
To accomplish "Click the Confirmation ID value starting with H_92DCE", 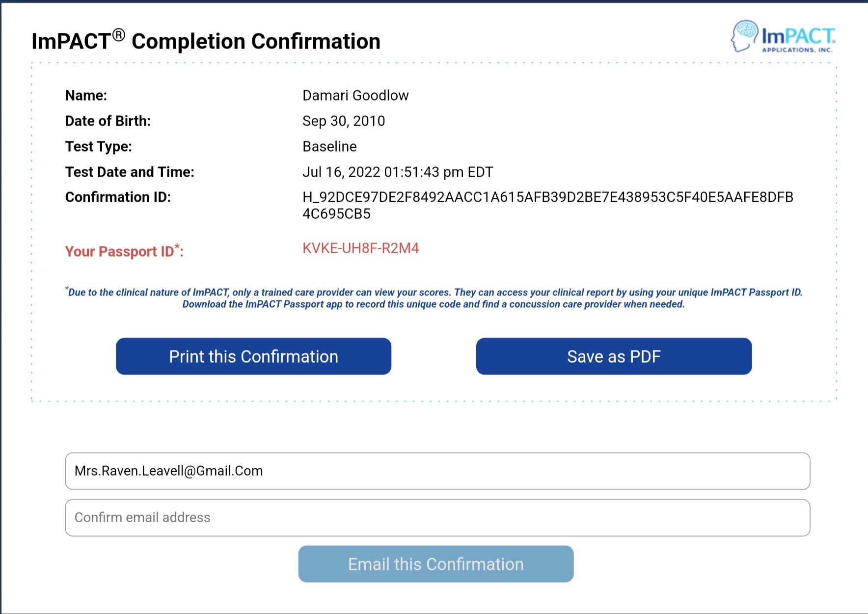I will coord(547,197).
